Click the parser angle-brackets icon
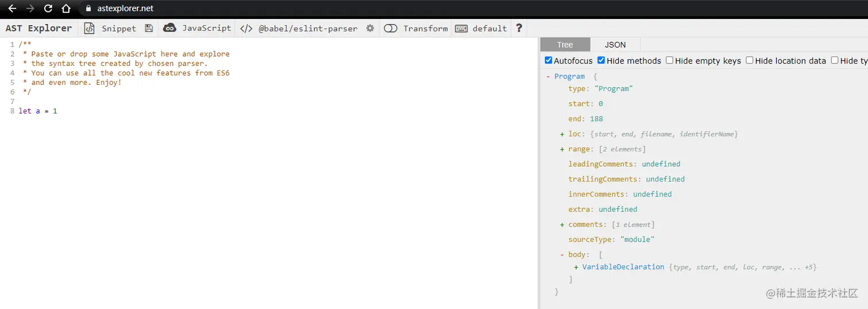 pos(246,28)
